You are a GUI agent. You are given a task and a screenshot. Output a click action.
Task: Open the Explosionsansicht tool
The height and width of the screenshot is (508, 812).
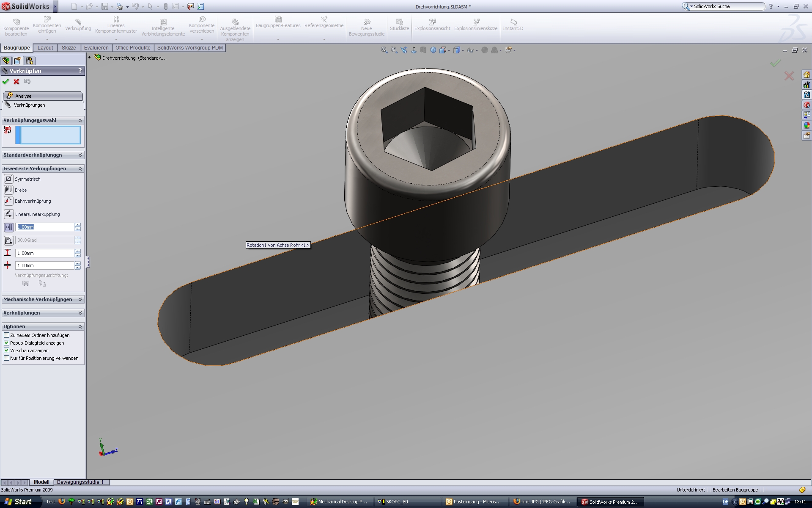click(432, 24)
